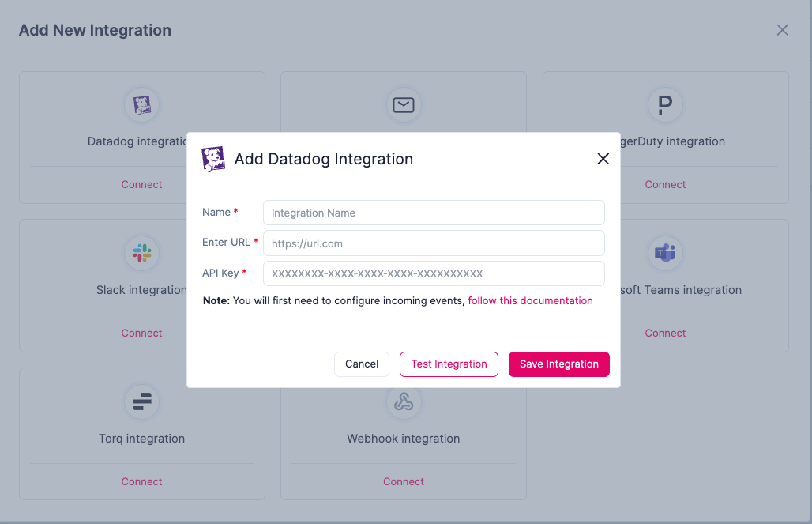
Task: Click the Slack integration icon
Action: point(142,253)
